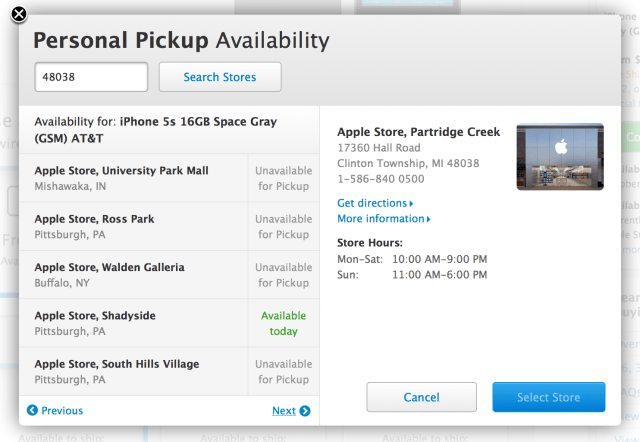
Task: Click the Search Stores button
Action: 220,77
